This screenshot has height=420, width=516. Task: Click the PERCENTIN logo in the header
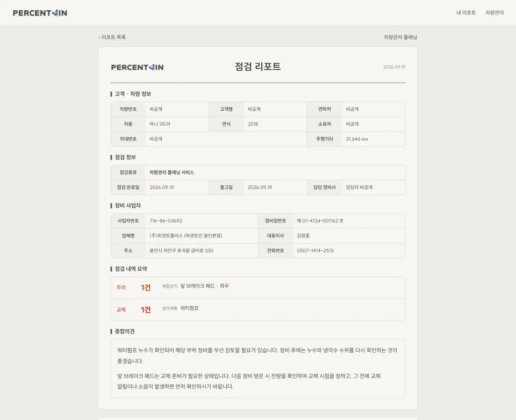(x=40, y=13)
